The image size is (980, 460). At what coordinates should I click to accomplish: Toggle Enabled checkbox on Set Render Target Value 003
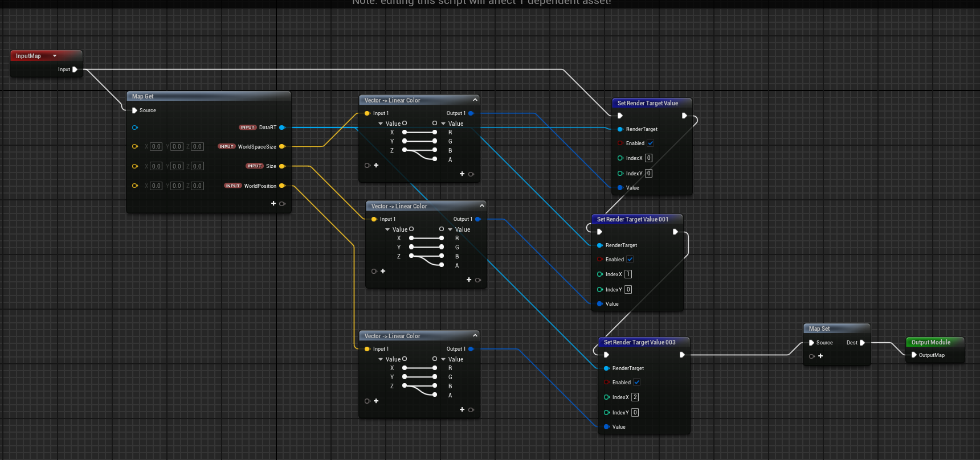pyautogui.click(x=637, y=383)
